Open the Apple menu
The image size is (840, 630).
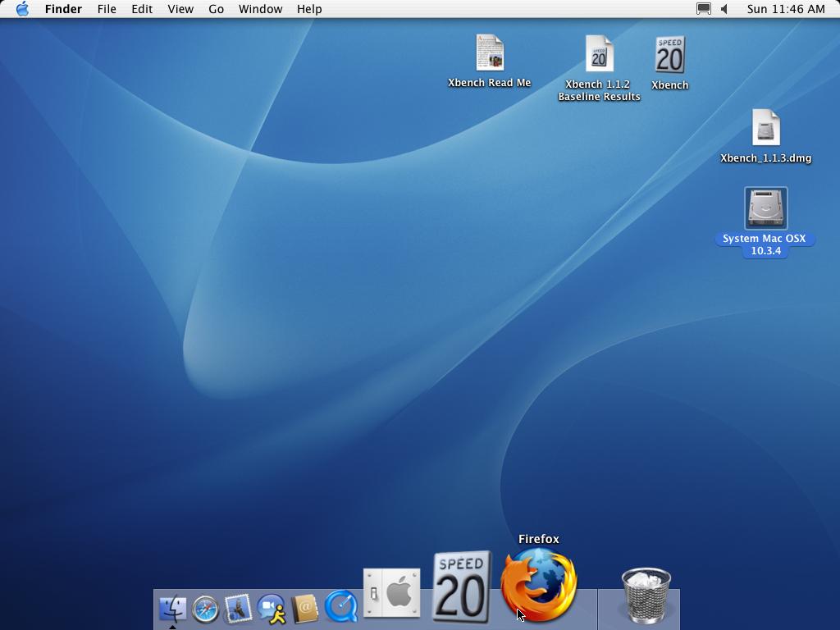[x=22, y=9]
